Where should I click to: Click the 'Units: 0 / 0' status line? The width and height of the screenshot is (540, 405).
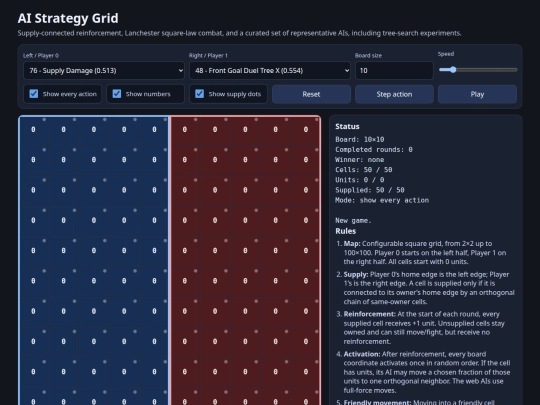360,180
